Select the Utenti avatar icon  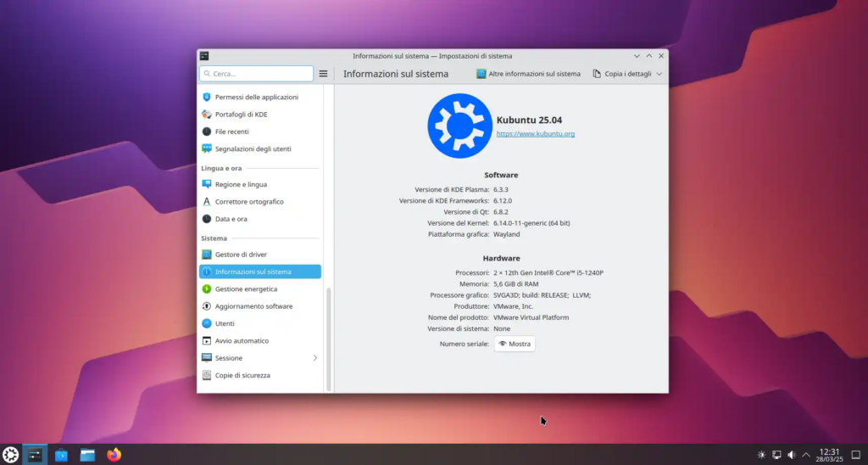207,323
